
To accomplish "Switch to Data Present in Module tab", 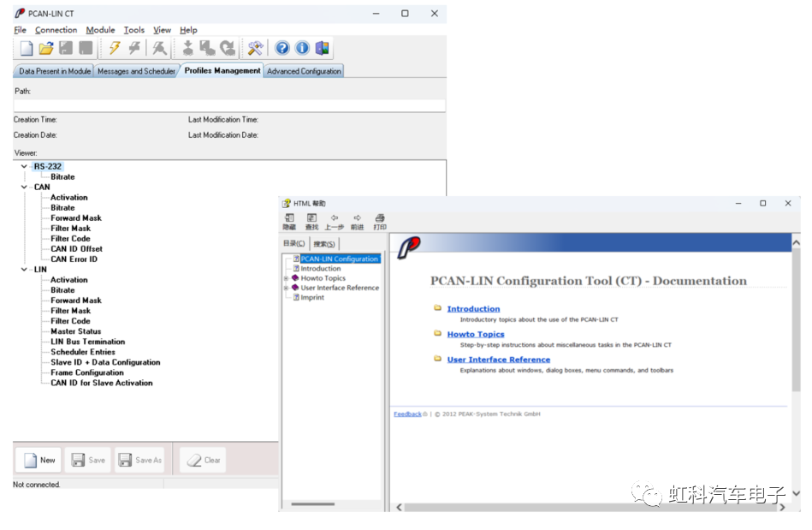I will tap(55, 71).
